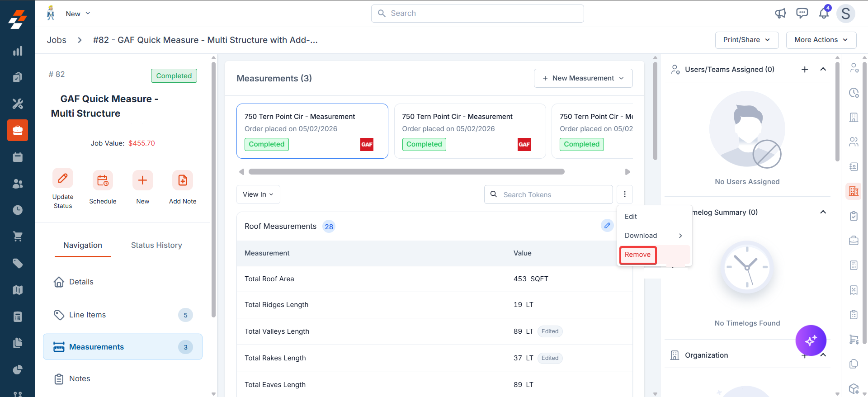Click left arrow of measurement cards scrollbar
Viewport: 868px width, 397px height.
(x=241, y=172)
